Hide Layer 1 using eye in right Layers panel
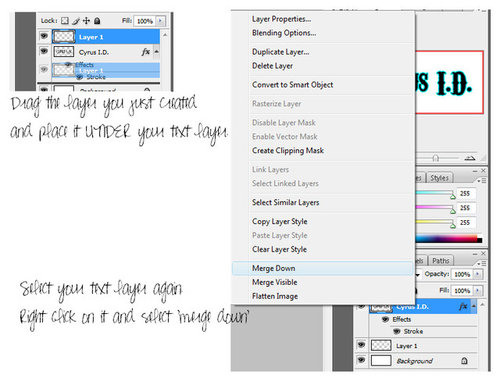The image size is (500, 380). (x=361, y=345)
